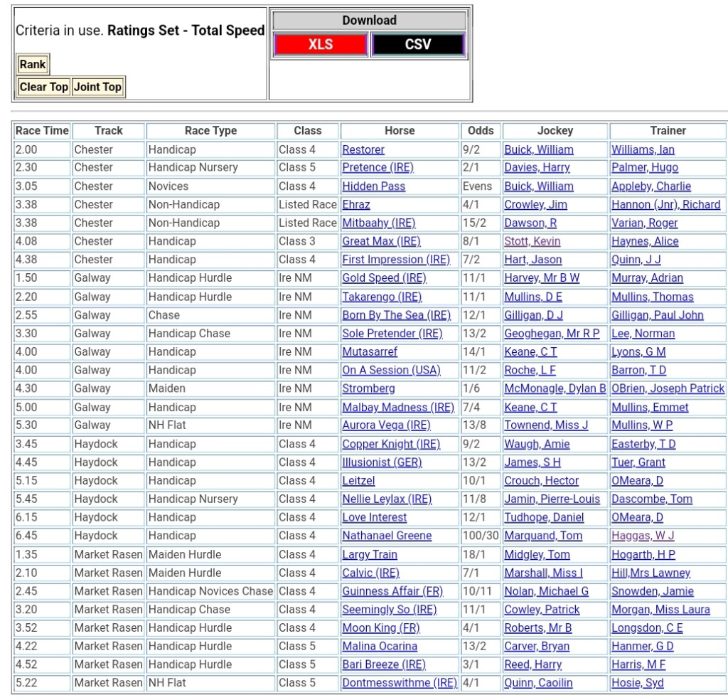Open trainer Hill, Mrs Lawney link
Image resolution: width=728 pixels, height=700 pixels.
pyautogui.click(x=651, y=573)
